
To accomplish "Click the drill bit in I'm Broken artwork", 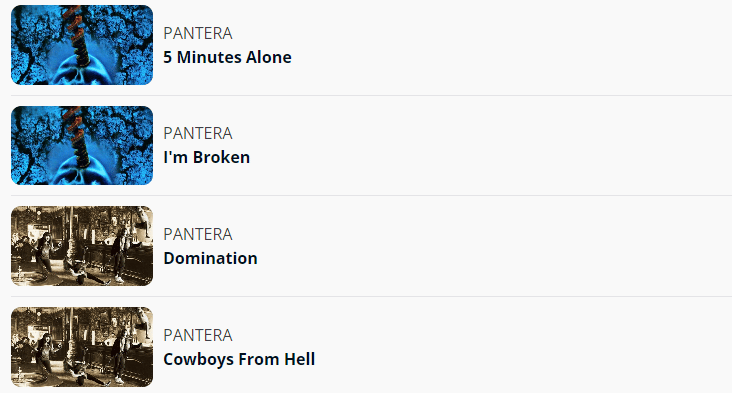I will [77, 135].
